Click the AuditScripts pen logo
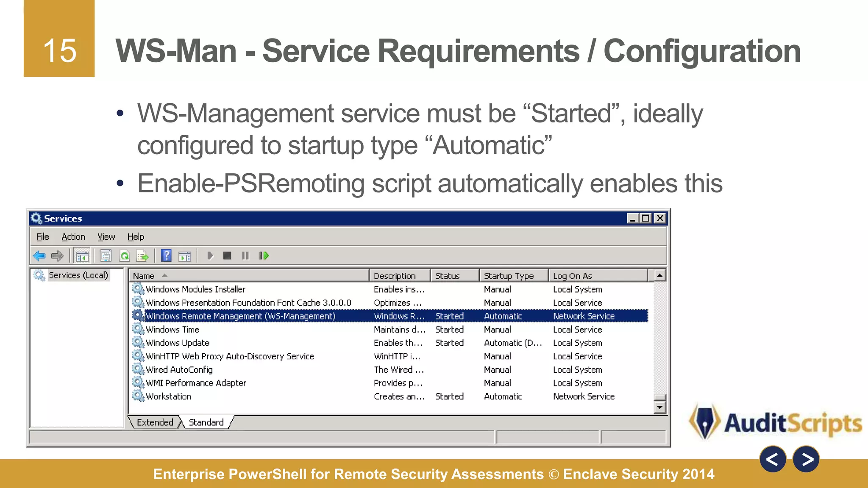This screenshot has height=488, width=868. (704, 422)
